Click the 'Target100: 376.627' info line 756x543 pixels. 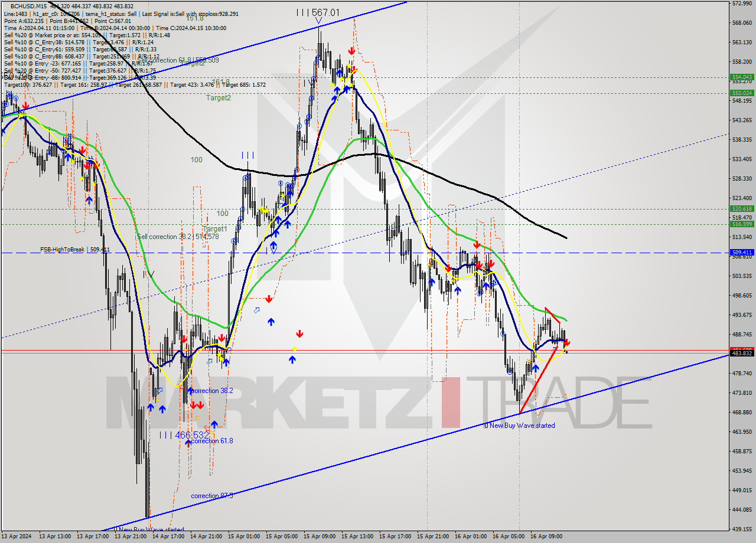pyautogui.click(x=28, y=84)
